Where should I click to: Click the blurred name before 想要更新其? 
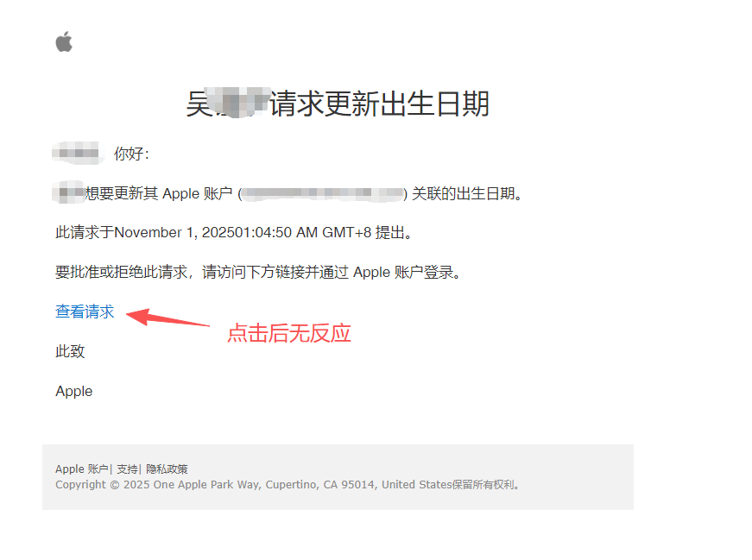(68, 192)
